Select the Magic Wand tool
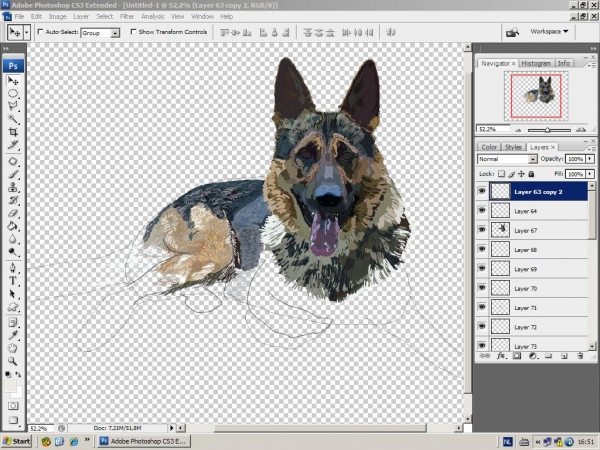This screenshot has height=450, width=600. click(x=13, y=119)
